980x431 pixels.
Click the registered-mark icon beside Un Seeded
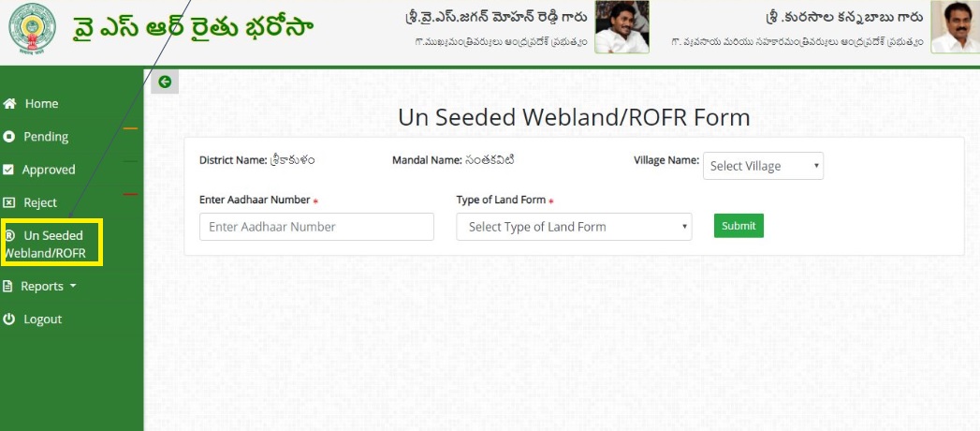pyautogui.click(x=9, y=236)
